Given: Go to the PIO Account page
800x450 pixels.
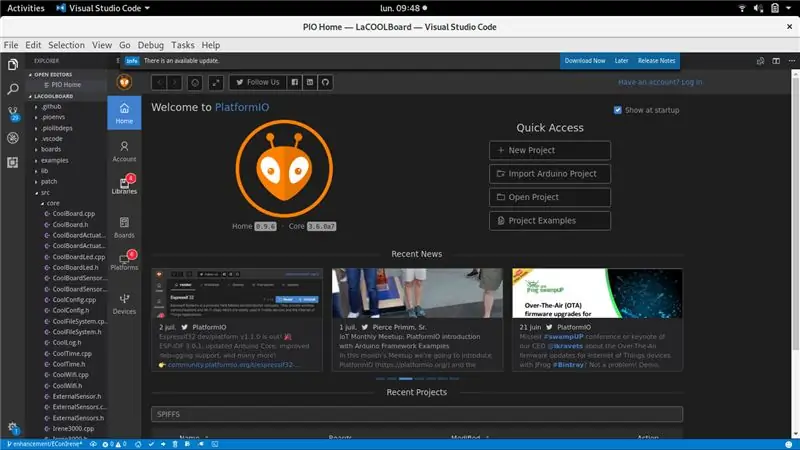Looking at the screenshot, I should pos(124,151).
